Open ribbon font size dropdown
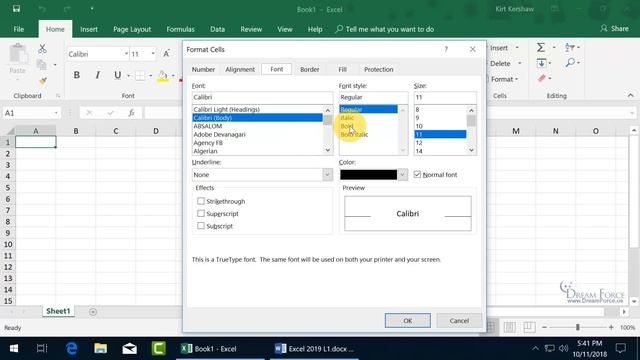The width and height of the screenshot is (640, 360). pyautogui.click(x=153, y=54)
